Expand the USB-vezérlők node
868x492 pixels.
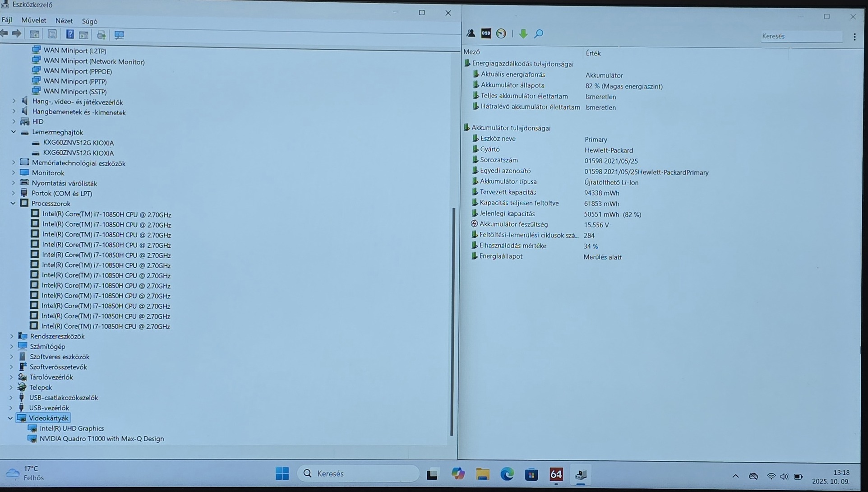[11, 408]
